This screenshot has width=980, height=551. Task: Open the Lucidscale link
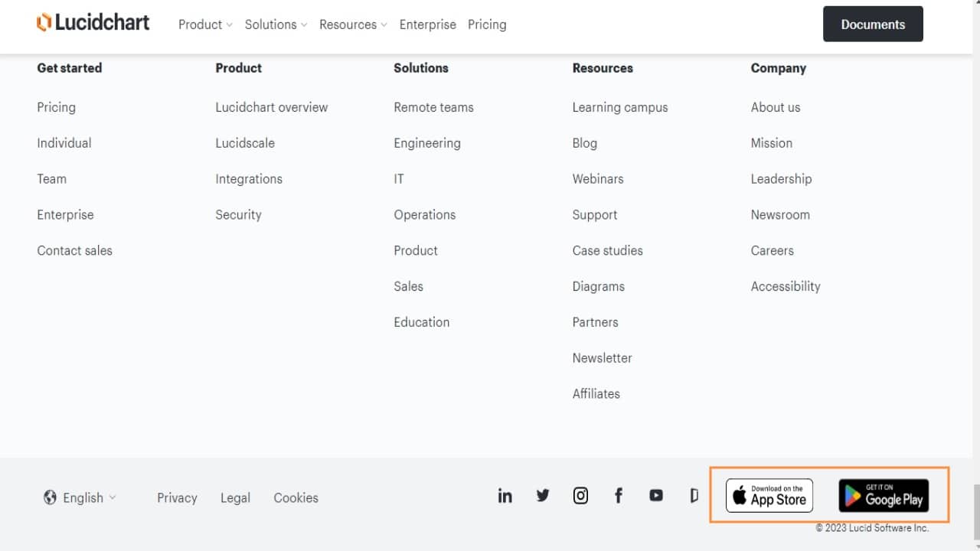coord(245,143)
